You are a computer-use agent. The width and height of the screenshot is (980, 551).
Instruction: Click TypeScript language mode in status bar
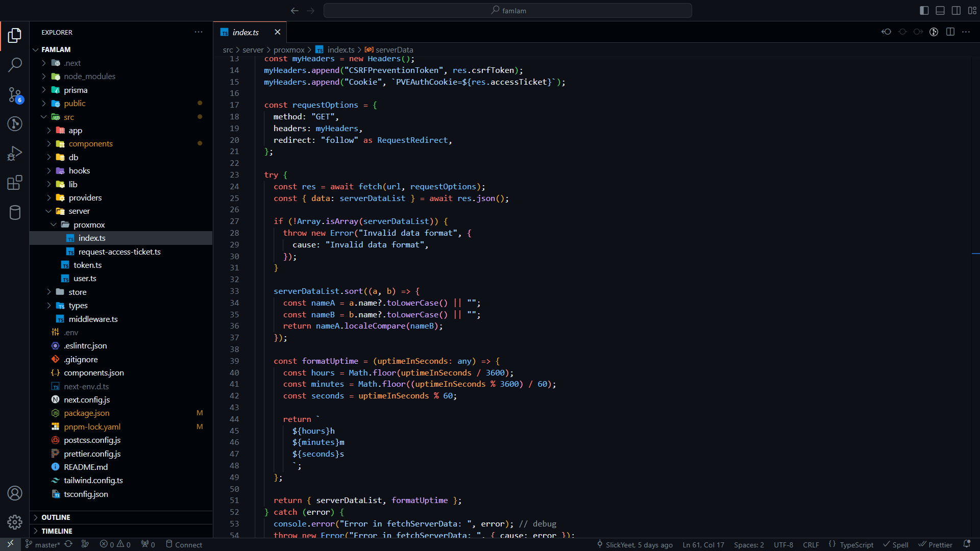click(856, 544)
